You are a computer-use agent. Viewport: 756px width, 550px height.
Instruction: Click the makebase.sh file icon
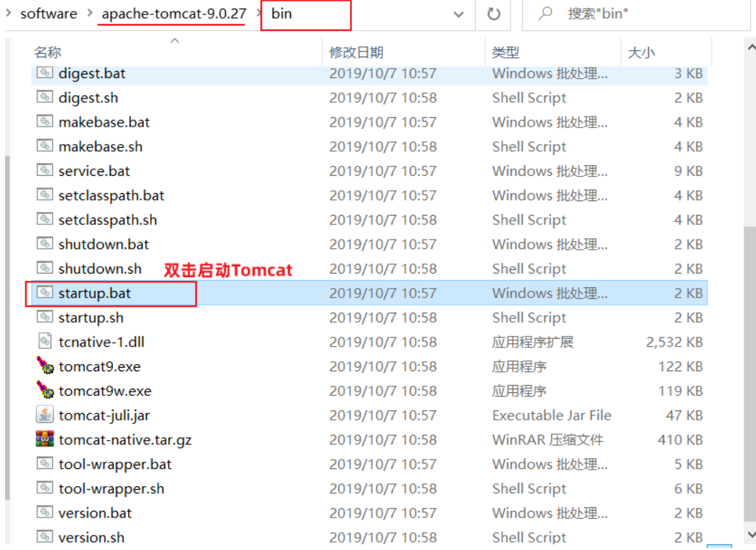tap(45, 146)
